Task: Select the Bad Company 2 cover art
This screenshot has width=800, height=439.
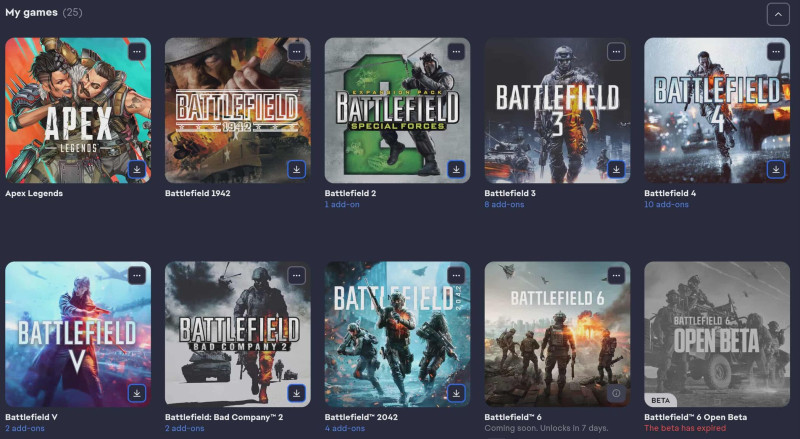Action: (x=238, y=334)
